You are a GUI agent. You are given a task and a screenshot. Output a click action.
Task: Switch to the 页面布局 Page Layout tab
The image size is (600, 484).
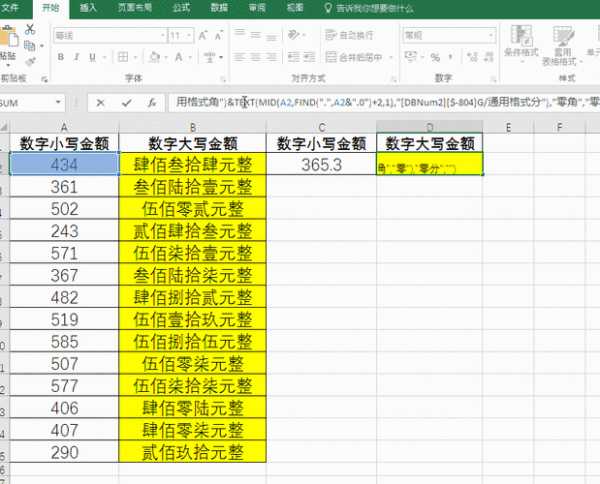click(x=135, y=7)
